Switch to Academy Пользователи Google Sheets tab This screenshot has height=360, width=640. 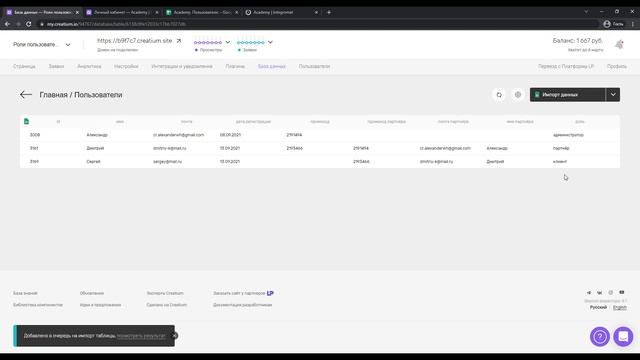coord(202,12)
